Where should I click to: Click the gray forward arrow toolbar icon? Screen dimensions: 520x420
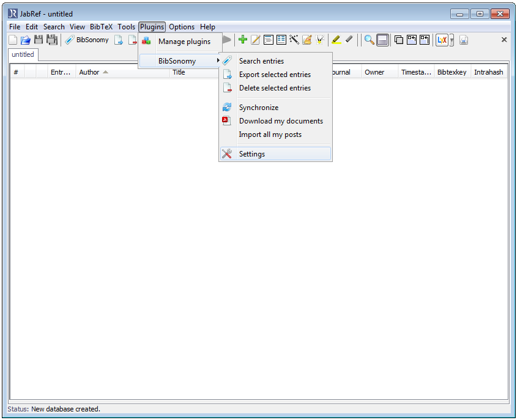[x=227, y=40]
